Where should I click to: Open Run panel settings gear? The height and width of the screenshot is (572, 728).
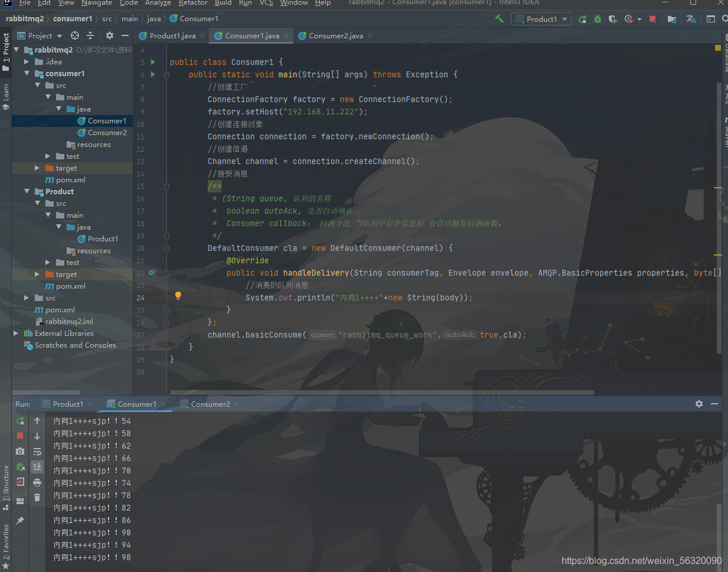click(x=699, y=404)
